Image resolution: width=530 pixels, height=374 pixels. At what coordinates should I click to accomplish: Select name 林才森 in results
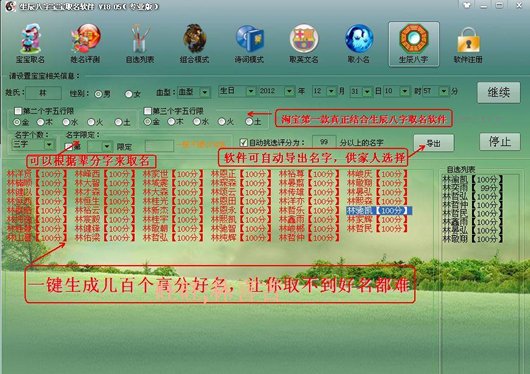(104, 192)
